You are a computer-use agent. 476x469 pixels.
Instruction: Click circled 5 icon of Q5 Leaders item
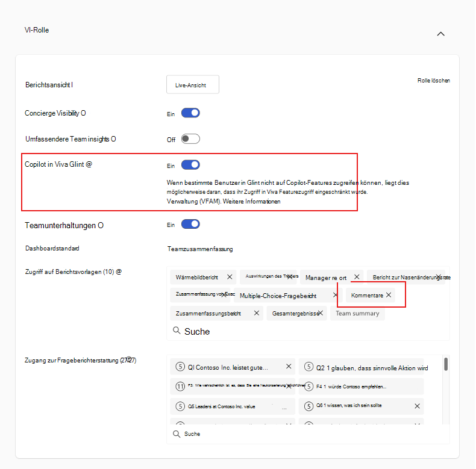pos(180,406)
